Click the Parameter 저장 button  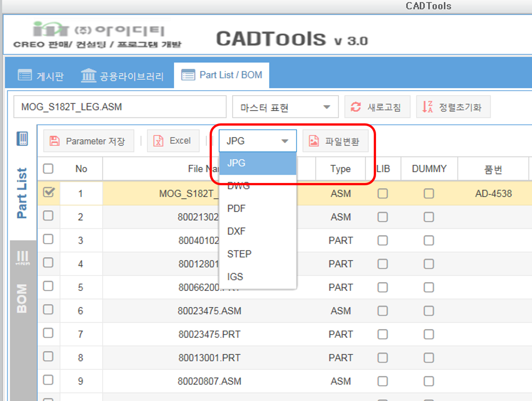89,141
